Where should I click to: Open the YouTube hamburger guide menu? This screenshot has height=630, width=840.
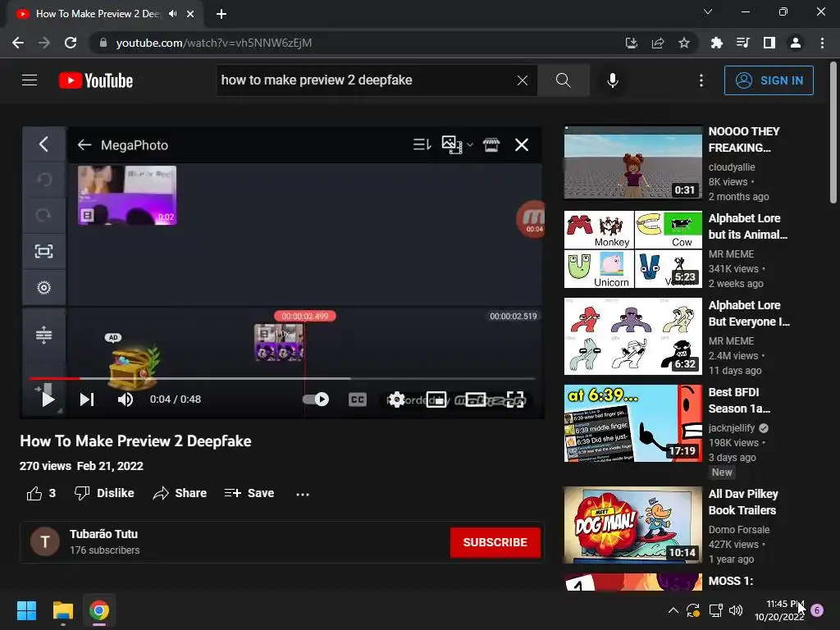[x=30, y=80]
